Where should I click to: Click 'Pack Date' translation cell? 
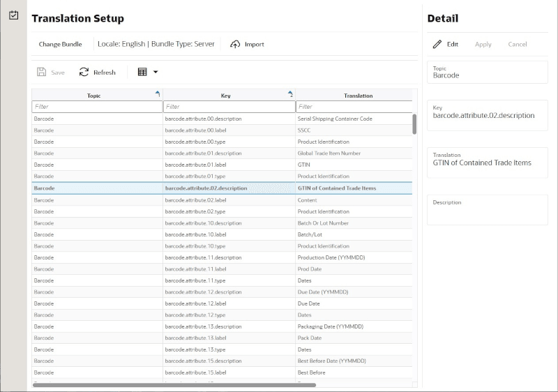pyautogui.click(x=354, y=338)
